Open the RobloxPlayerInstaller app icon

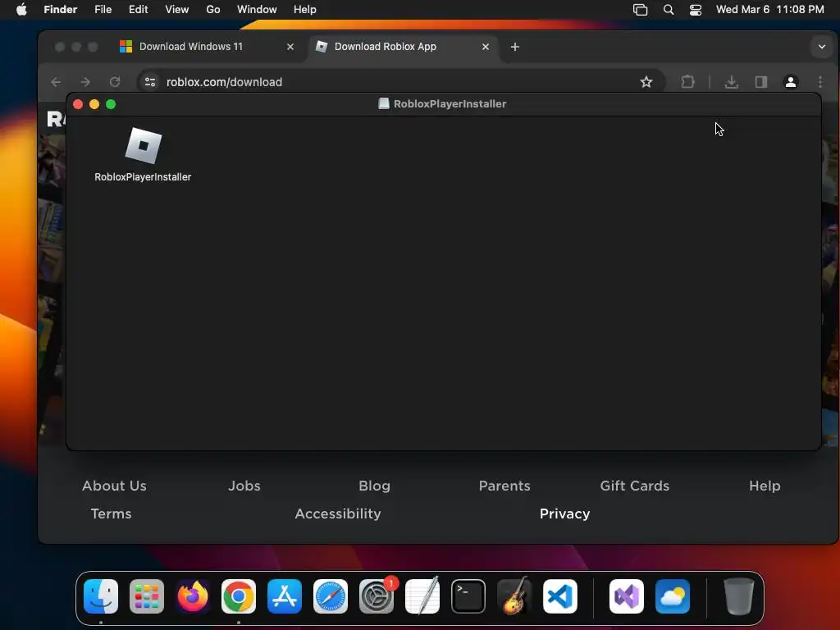pyautogui.click(x=143, y=146)
